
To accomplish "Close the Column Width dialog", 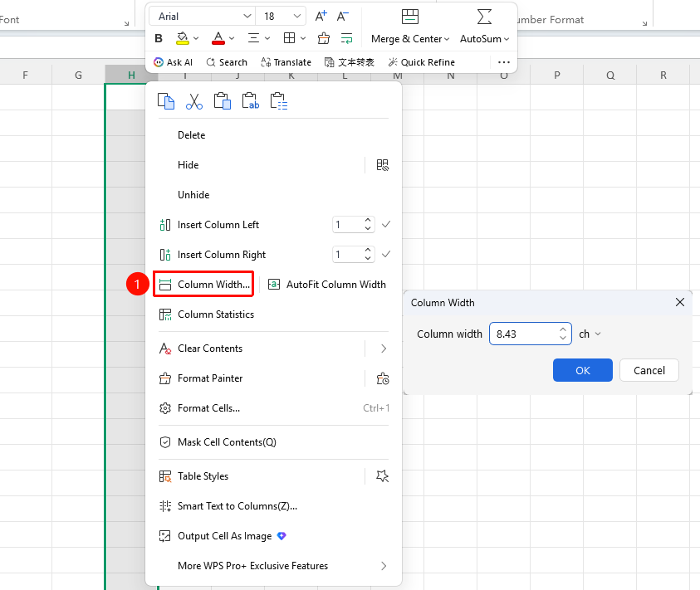I will pos(679,302).
